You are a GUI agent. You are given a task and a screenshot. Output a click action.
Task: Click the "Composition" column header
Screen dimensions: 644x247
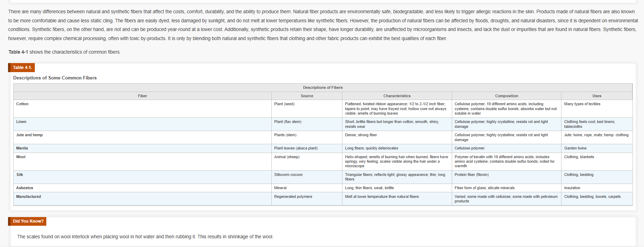[x=506, y=96]
